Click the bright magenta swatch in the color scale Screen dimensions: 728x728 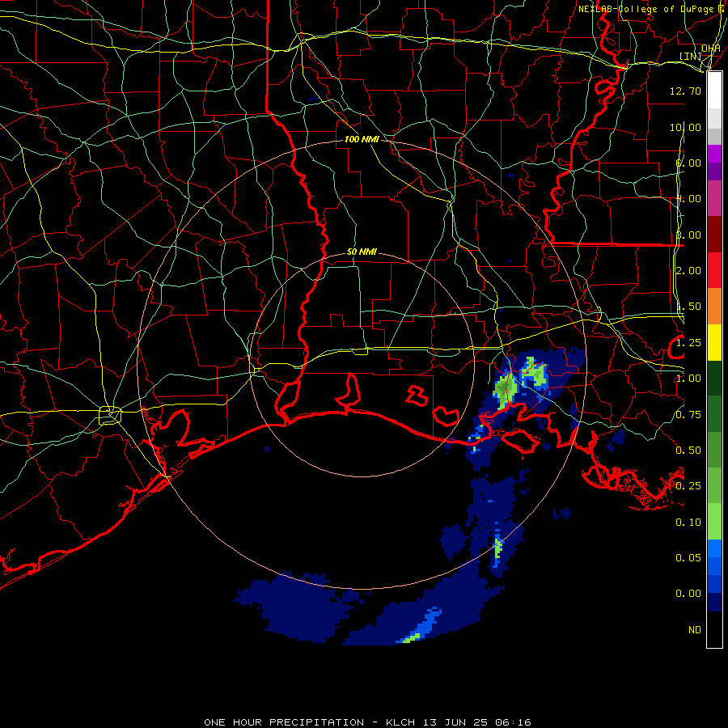(714, 154)
